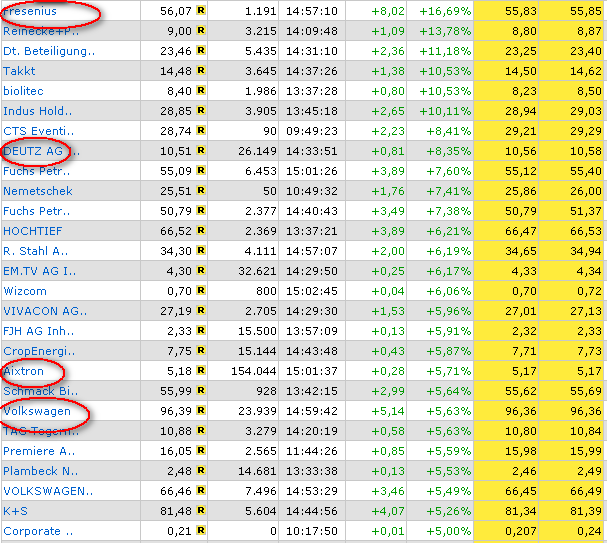This screenshot has width=607, height=543.
Task: Open the EM.TV AG I.. stock link
Action: (x=39, y=271)
